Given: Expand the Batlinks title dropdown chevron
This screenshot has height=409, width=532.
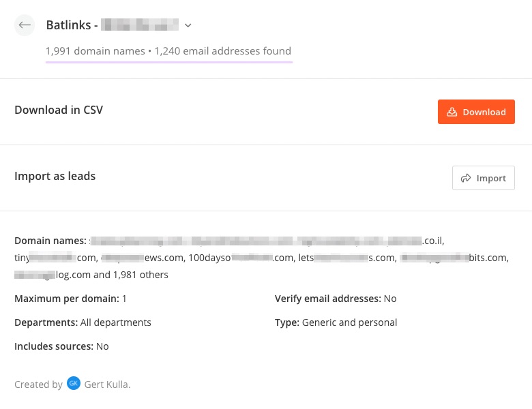Looking at the screenshot, I should point(188,25).
